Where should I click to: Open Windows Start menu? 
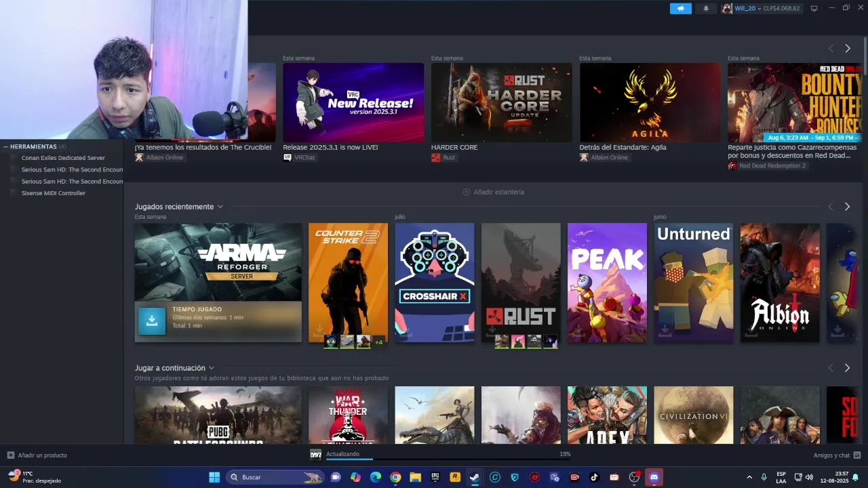click(x=214, y=477)
